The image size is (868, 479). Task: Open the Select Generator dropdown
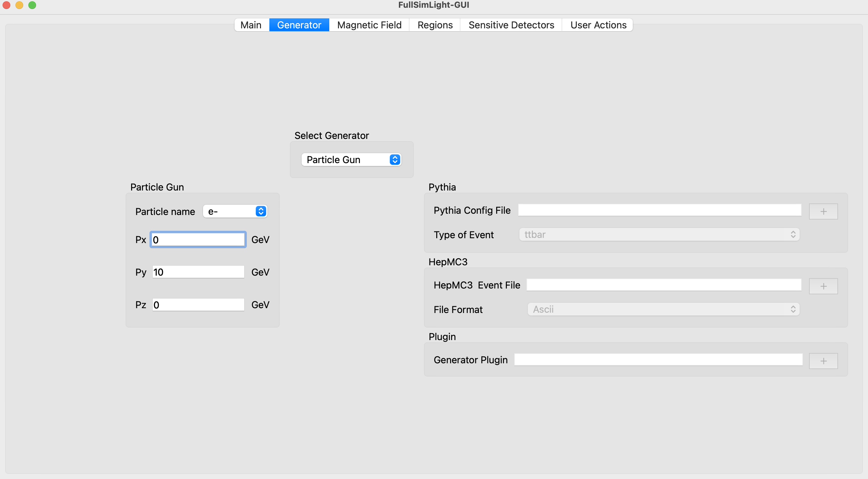(351, 160)
